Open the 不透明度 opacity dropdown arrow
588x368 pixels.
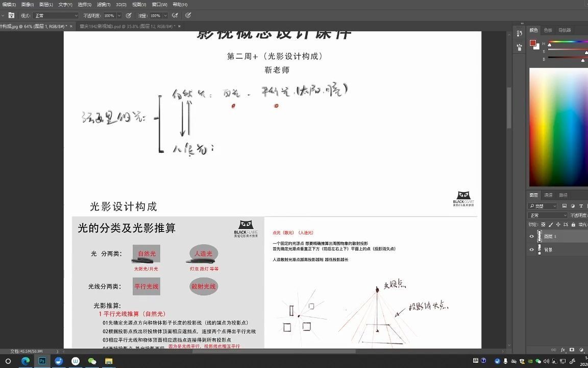tap(118, 16)
